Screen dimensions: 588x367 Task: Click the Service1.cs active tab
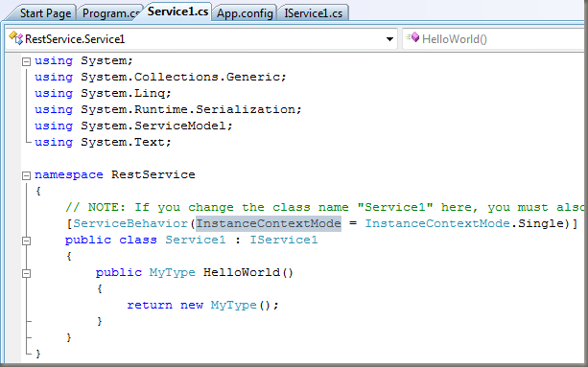pyautogui.click(x=177, y=11)
